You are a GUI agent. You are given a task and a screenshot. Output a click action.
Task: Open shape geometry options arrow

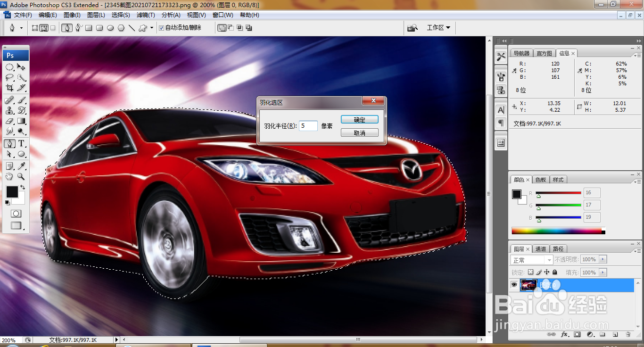click(152, 28)
